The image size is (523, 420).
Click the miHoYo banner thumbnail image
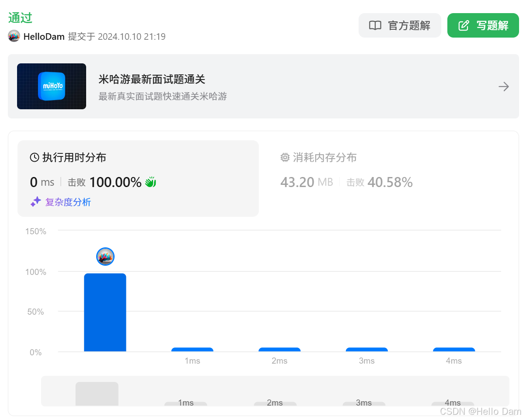click(51, 86)
